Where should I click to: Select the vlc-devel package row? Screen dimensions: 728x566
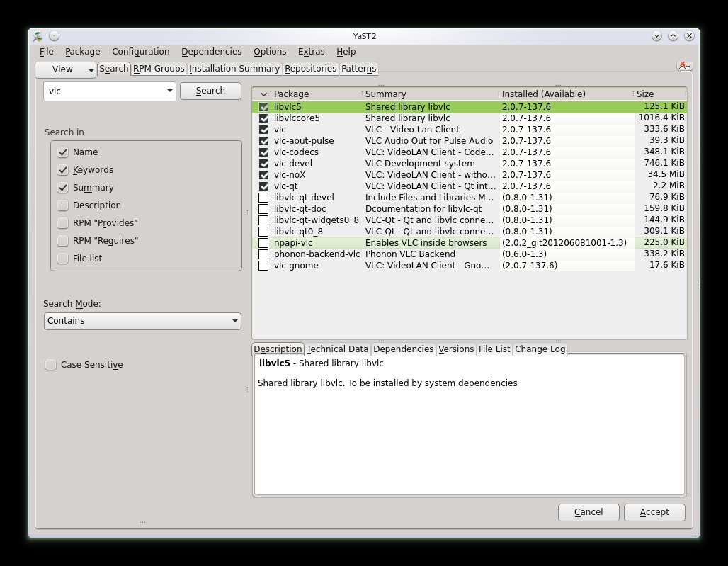[x=470, y=164]
